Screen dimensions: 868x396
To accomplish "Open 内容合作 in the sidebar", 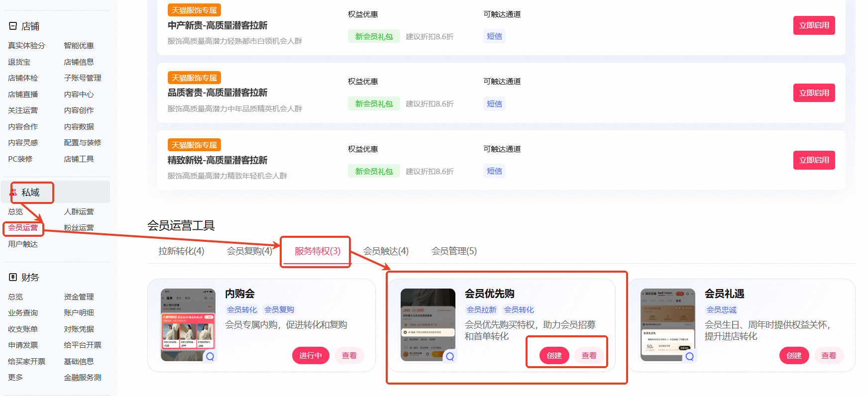I will [x=23, y=126].
